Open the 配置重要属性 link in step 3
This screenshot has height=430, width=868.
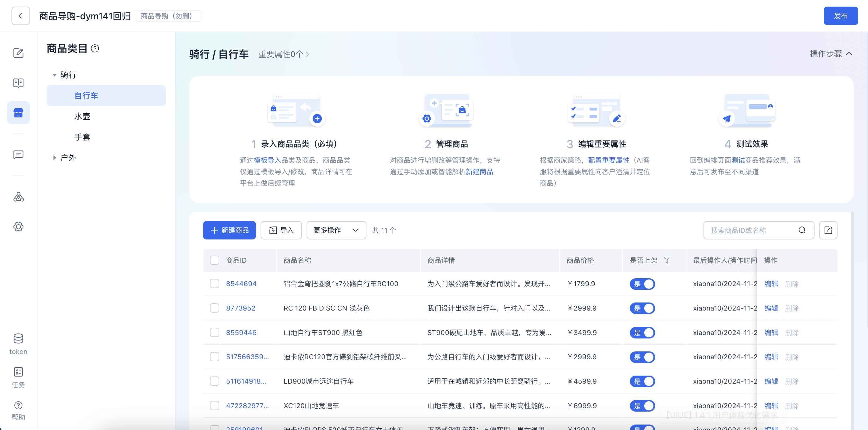(609, 160)
